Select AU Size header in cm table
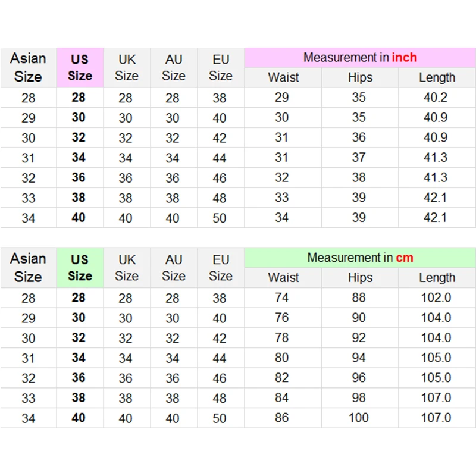 173,268
